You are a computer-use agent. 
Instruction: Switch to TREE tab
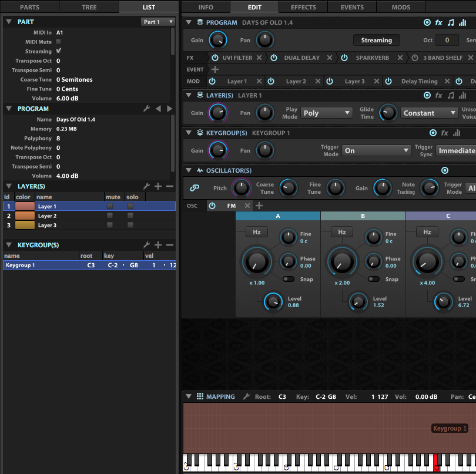pos(89,7)
